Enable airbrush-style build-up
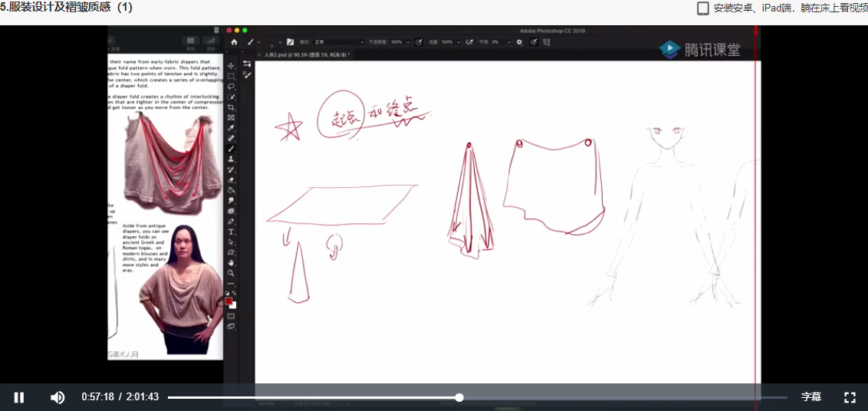The height and width of the screenshot is (411, 868). pos(469,42)
